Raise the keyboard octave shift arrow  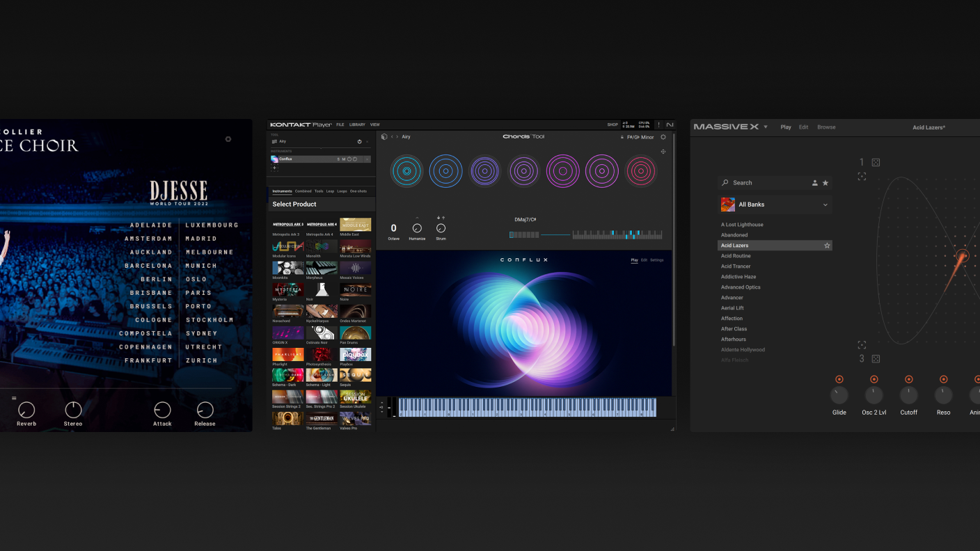coord(381,402)
